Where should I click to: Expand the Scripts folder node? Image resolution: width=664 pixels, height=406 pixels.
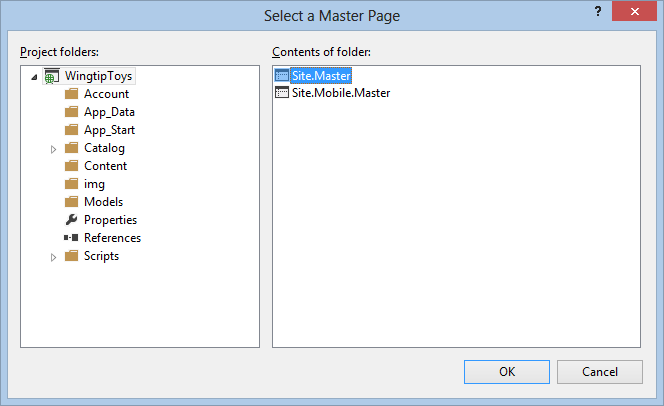54,257
